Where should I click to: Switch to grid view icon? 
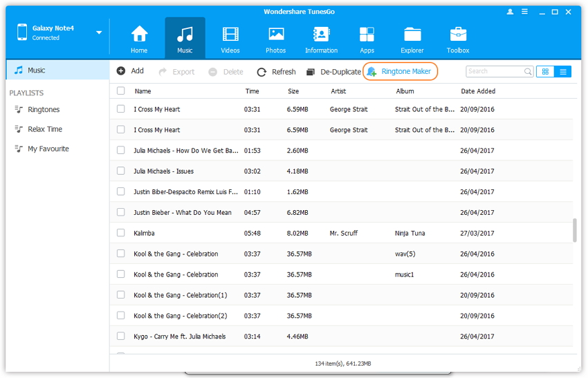tap(545, 71)
